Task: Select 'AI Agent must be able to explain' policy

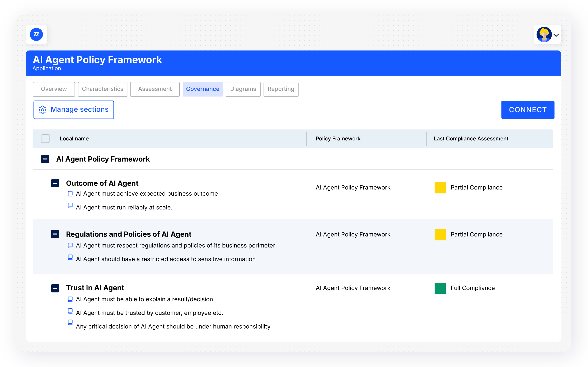Action: [x=145, y=299]
